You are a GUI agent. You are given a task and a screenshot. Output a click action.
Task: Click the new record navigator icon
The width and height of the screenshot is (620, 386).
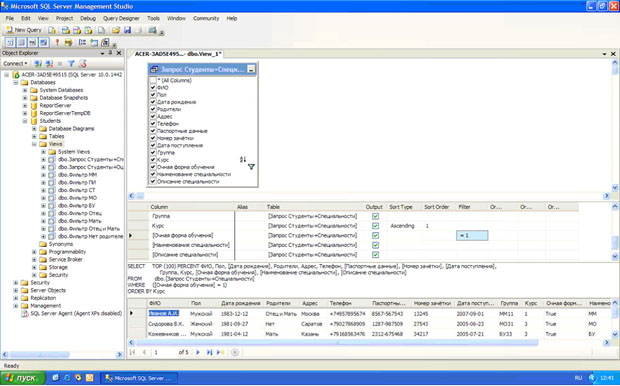pyautogui.click(x=220, y=352)
